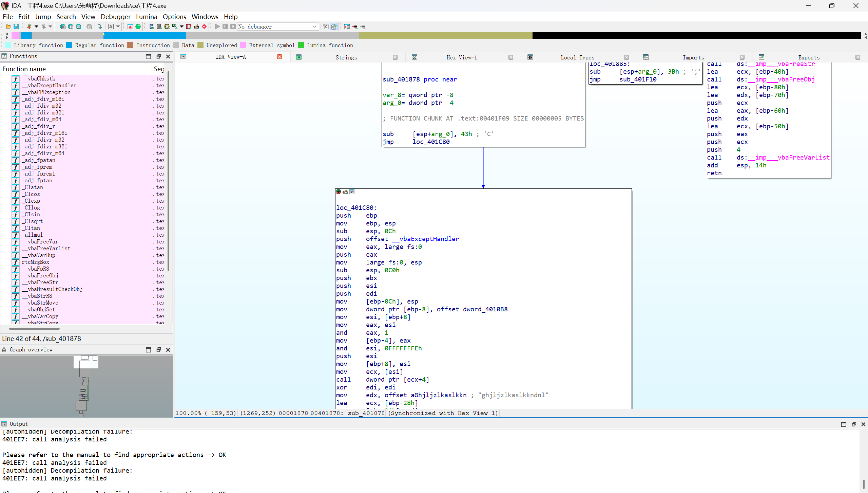Click the Open file toolbar icon
Image resolution: width=868 pixels, height=493 pixels.
(x=8, y=26)
